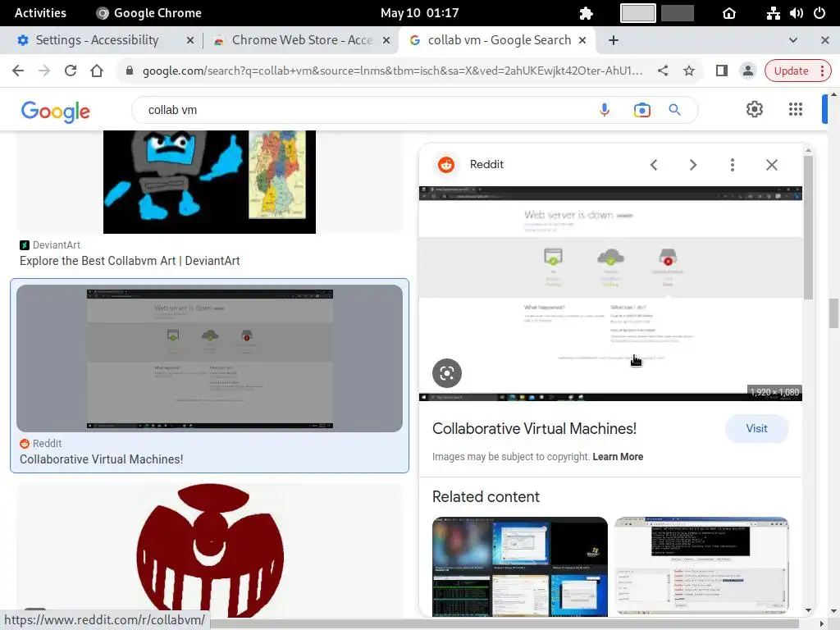
Task: Open the clock and calendar May 10
Action: [419, 13]
